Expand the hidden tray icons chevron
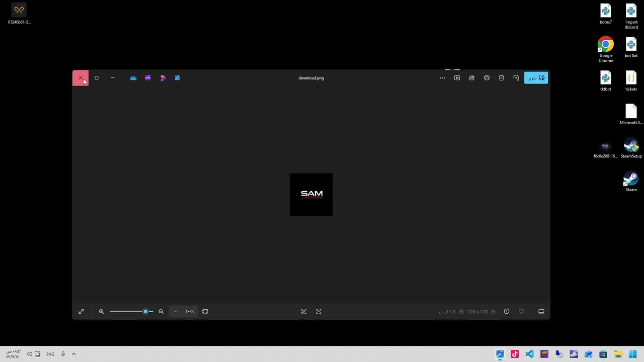This screenshot has height=362, width=644. 73,354
